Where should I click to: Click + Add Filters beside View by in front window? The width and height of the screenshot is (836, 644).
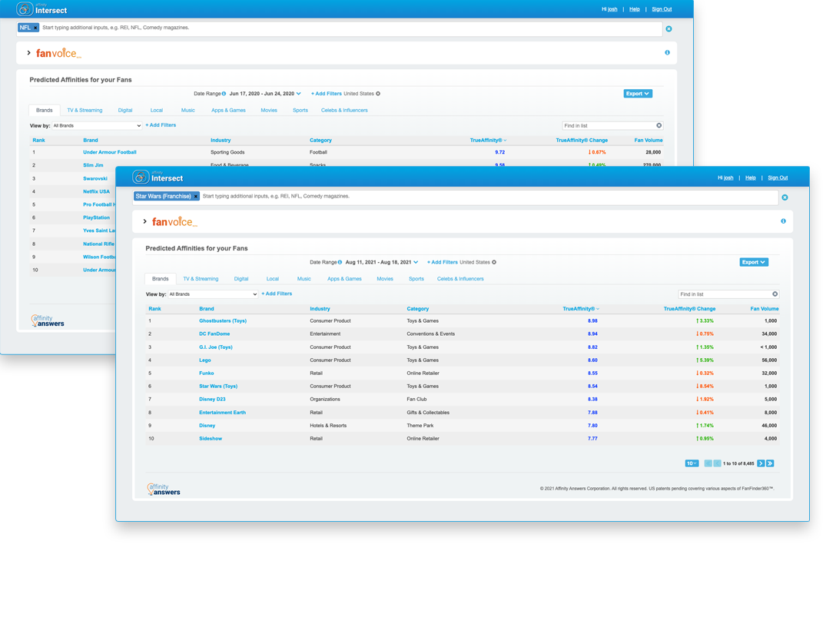point(277,294)
